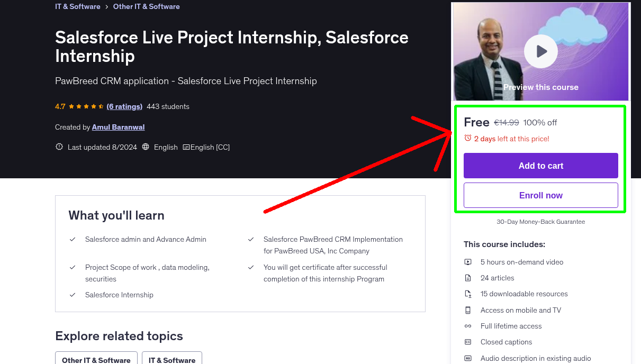Click the closed captions icon

(x=468, y=342)
